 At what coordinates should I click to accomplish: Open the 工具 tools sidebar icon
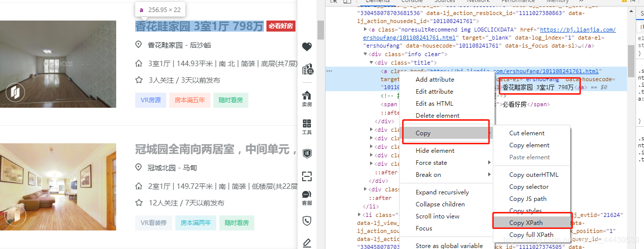click(307, 127)
